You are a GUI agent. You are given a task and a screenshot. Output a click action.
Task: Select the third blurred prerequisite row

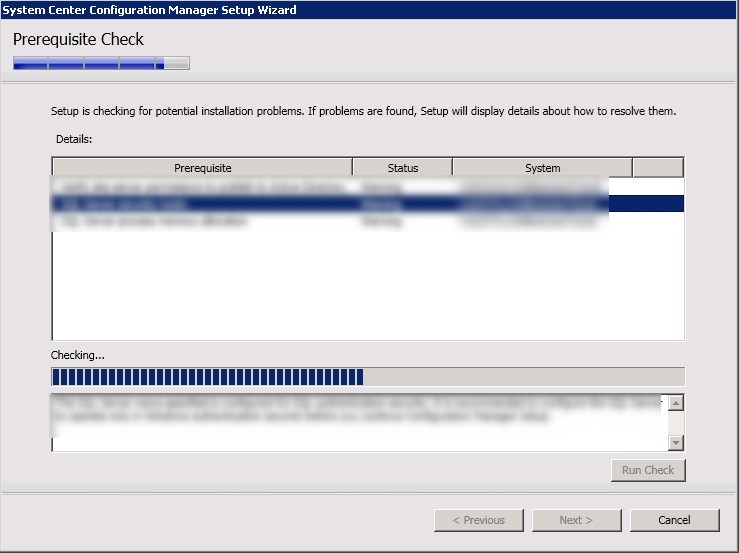368,221
